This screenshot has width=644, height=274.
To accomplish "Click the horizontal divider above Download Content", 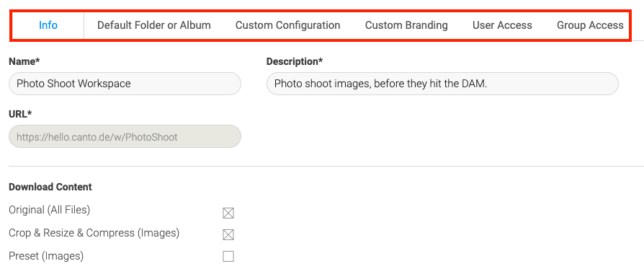I will point(326,167).
